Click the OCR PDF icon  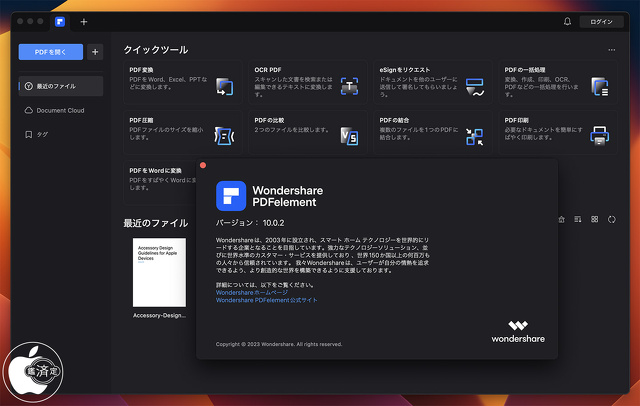click(x=349, y=86)
